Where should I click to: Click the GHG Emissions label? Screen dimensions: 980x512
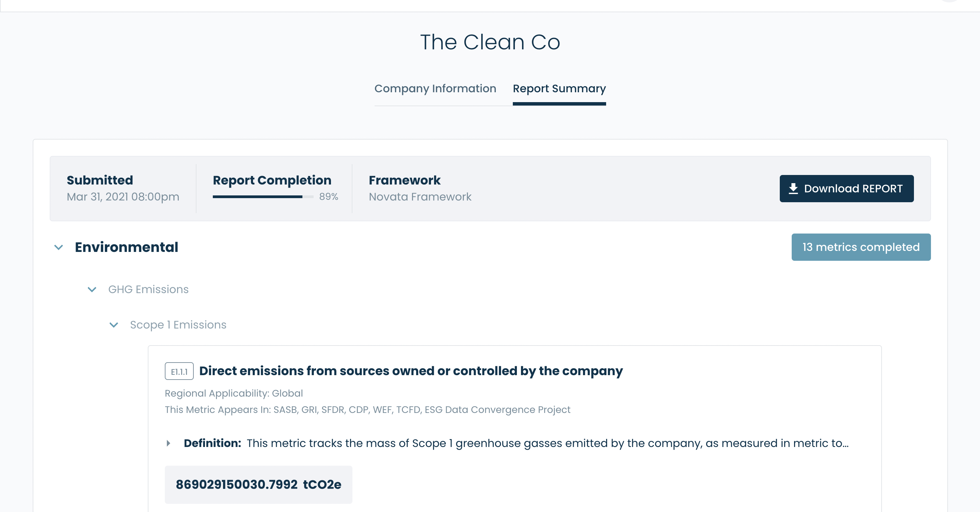(148, 289)
